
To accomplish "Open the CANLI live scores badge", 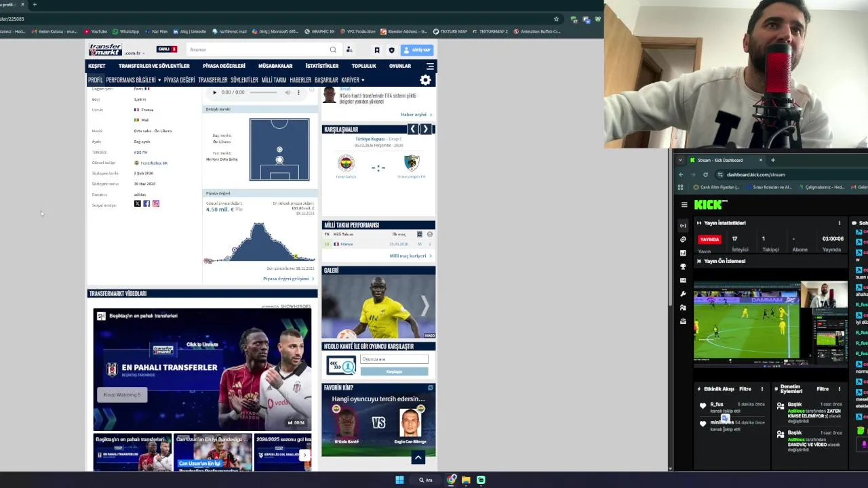I will [166, 49].
